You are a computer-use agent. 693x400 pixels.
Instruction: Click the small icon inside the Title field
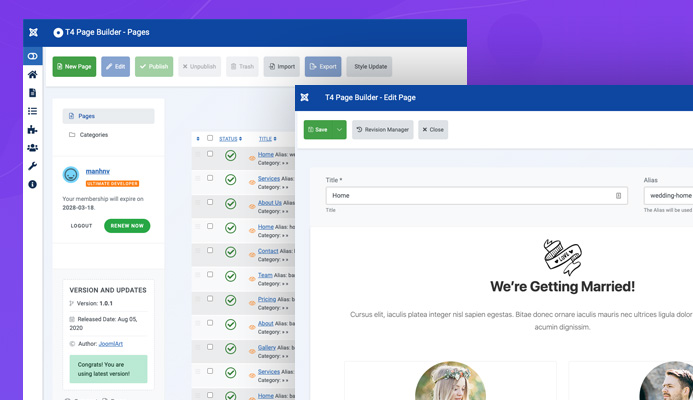pyautogui.click(x=618, y=195)
